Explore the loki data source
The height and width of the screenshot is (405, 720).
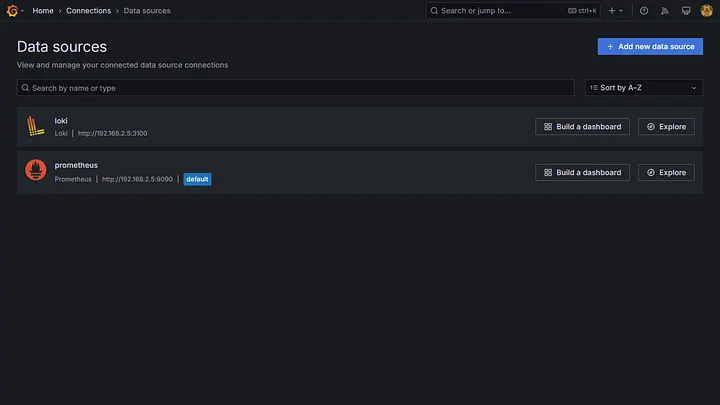click(x=666, y=127)
